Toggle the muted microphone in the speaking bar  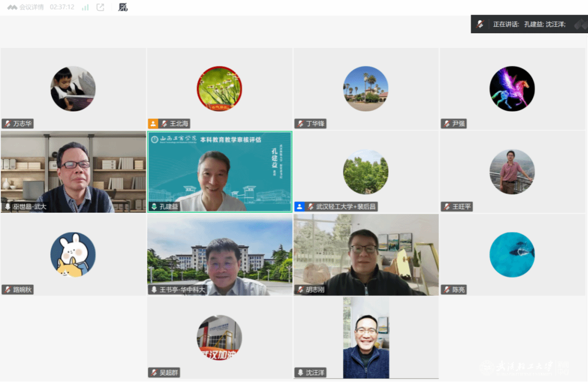point(480,24)
